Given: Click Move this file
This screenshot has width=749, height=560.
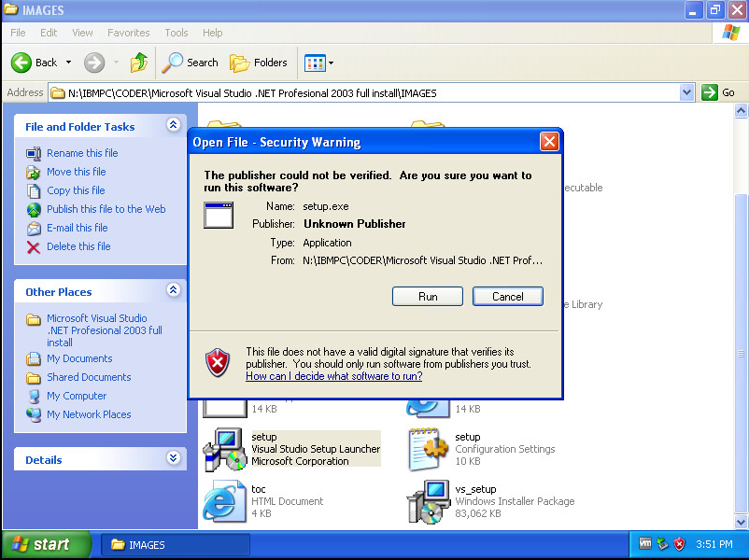Looking at the screenshot, I should pos(76,172).
